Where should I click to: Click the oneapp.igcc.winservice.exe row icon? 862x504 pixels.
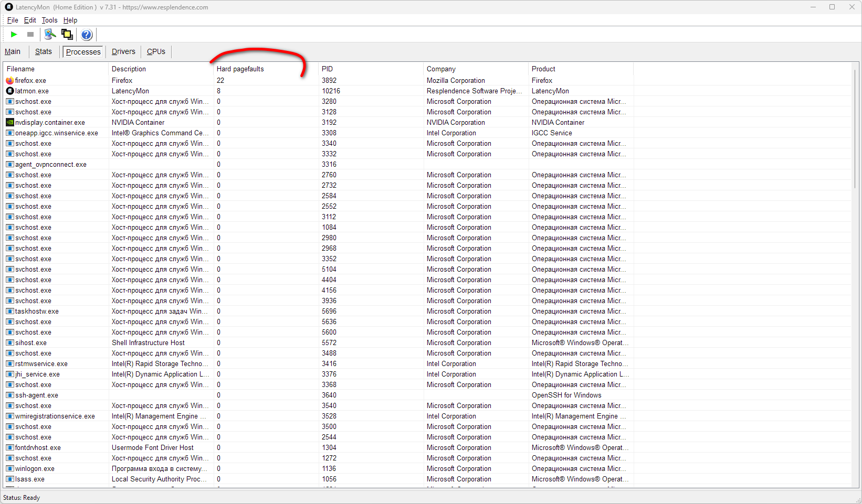tap(10, 133)
